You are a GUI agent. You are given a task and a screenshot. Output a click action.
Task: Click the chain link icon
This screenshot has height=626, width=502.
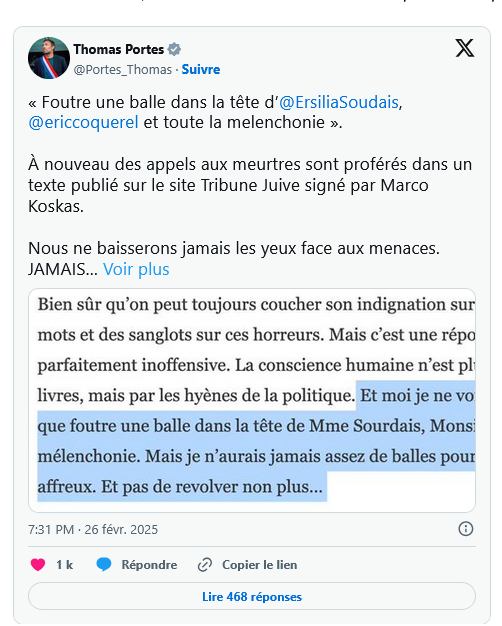[x=204, y=565]
